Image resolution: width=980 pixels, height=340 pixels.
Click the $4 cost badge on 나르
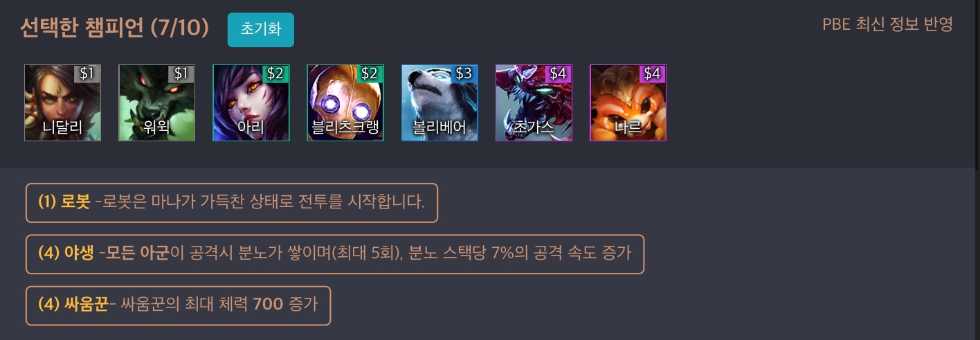653,73
